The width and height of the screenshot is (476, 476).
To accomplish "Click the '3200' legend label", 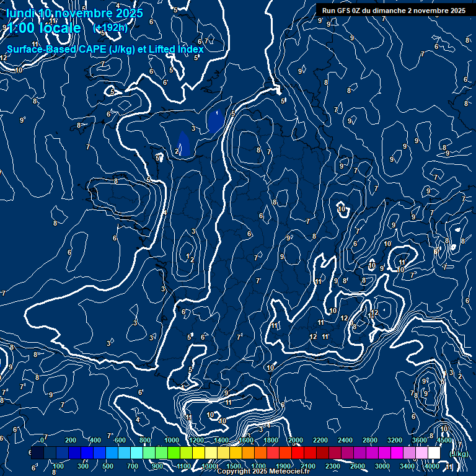I will (x=395, y=440).
